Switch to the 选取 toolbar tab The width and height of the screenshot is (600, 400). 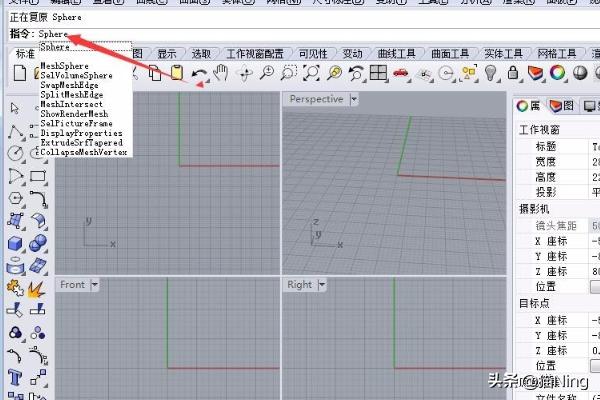tap(201, 54)
